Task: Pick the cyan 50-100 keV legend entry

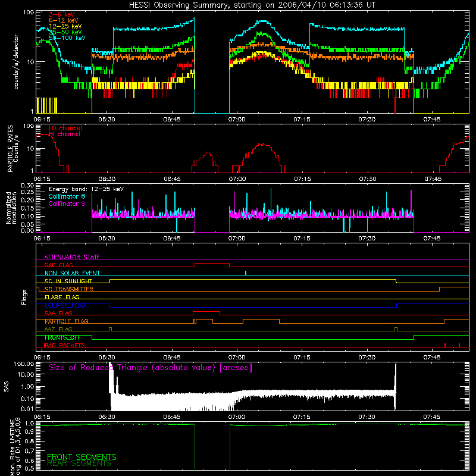Action: pyautogui.click(x=67, y=38)
